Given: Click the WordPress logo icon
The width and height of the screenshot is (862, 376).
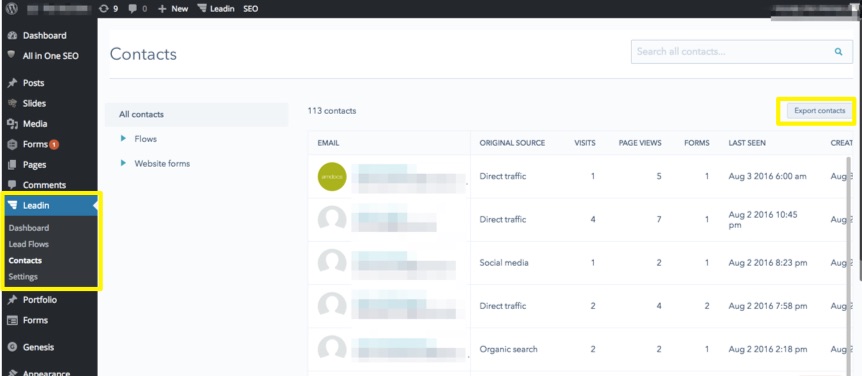Looking at the screenshot, I should pyautogui.click(x=12, y=8).
